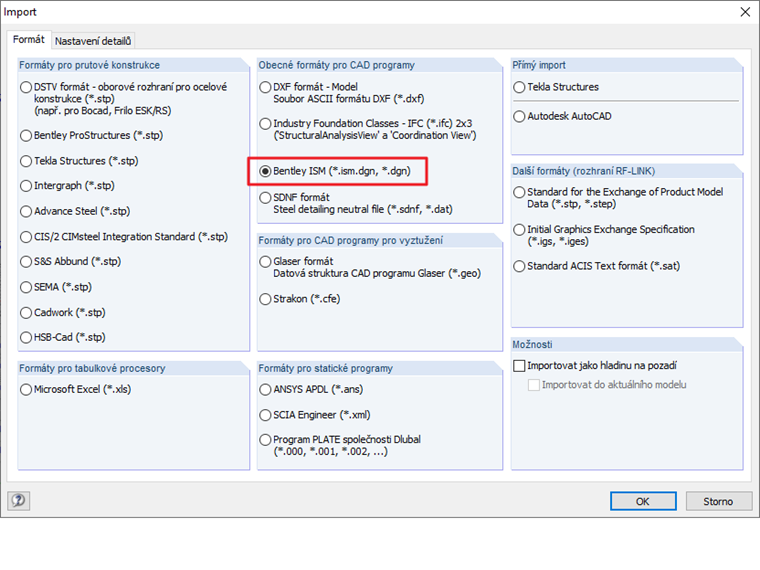Pick the DXF formát - Model option
The image size is (760, 570).
pyautogui.click(x=265, y=87)
